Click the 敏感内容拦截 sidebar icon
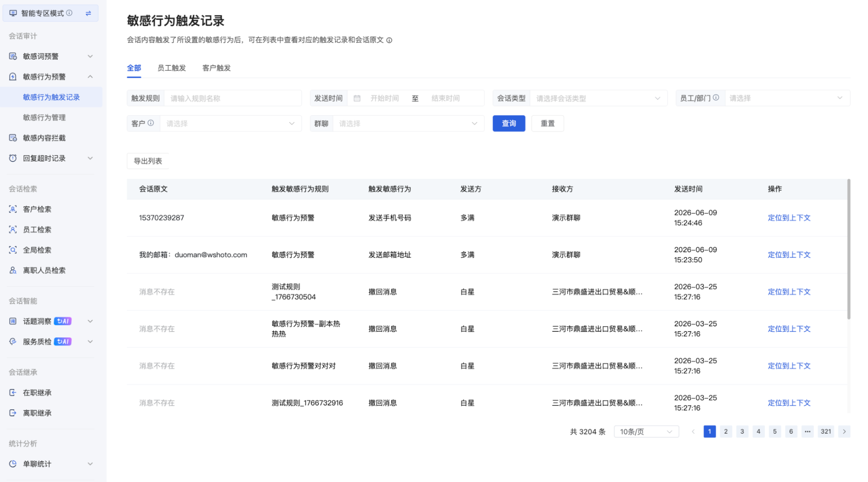 pos(13,138)
